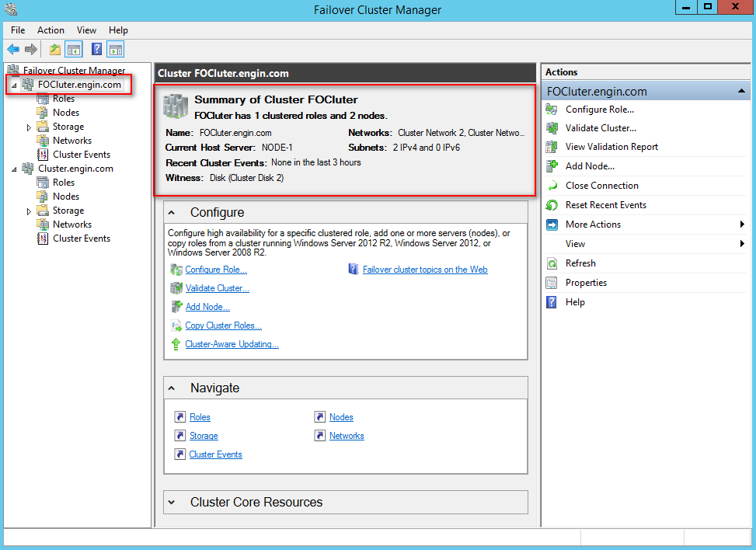The height and width of the screenshot is (550, 756).
Task: Click Refresh text in Actions pane
Action: tap(580, 263)
